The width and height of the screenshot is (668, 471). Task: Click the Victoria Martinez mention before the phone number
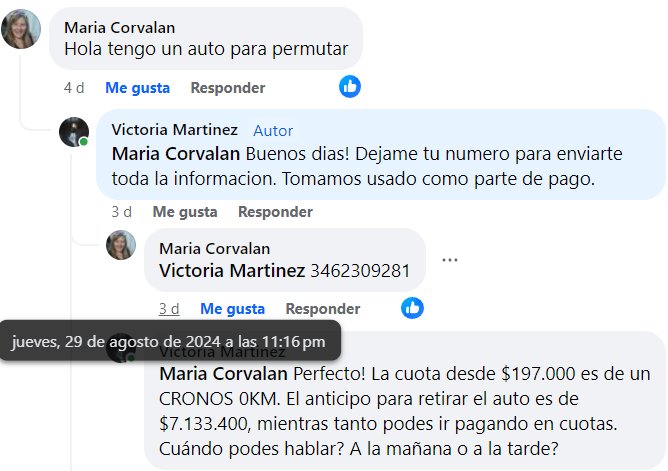click(x=232, y=271)
